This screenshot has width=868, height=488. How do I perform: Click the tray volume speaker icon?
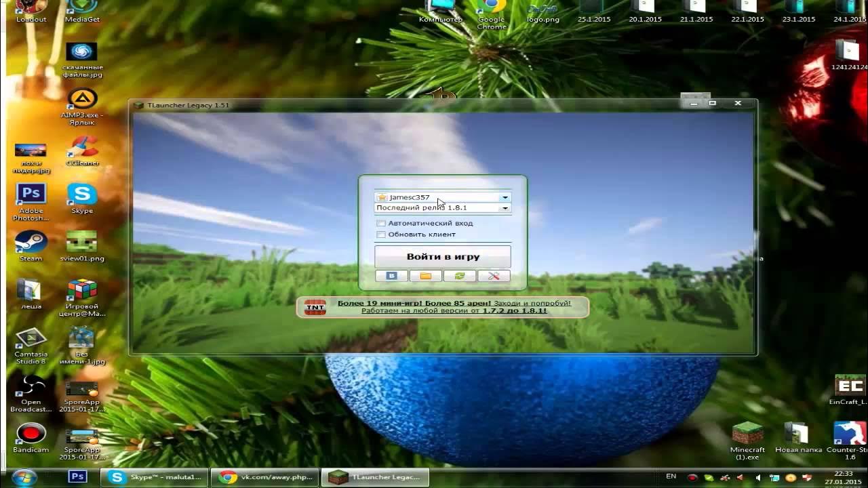757,477
